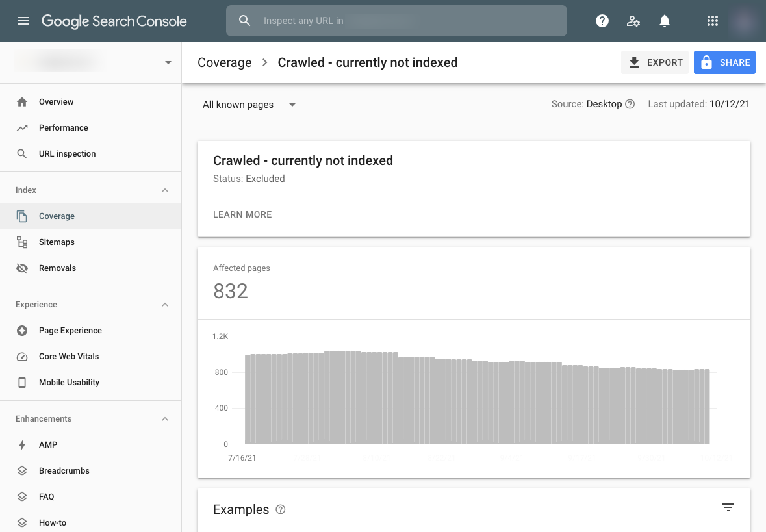
Task: Collapse the Index section
Action: coord(165,190)
